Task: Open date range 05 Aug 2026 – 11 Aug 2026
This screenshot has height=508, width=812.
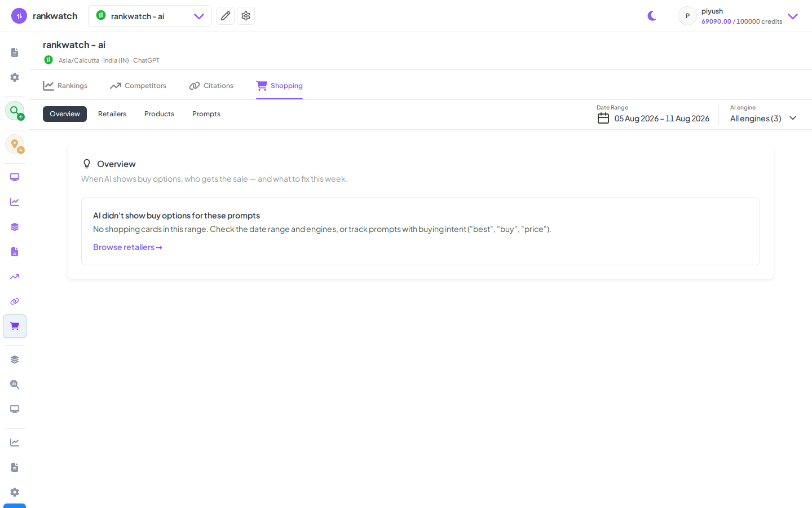Action: 662,119
